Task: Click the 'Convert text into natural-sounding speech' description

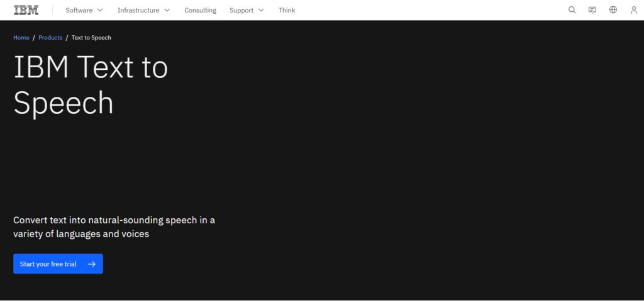Action: pos(114,227)
